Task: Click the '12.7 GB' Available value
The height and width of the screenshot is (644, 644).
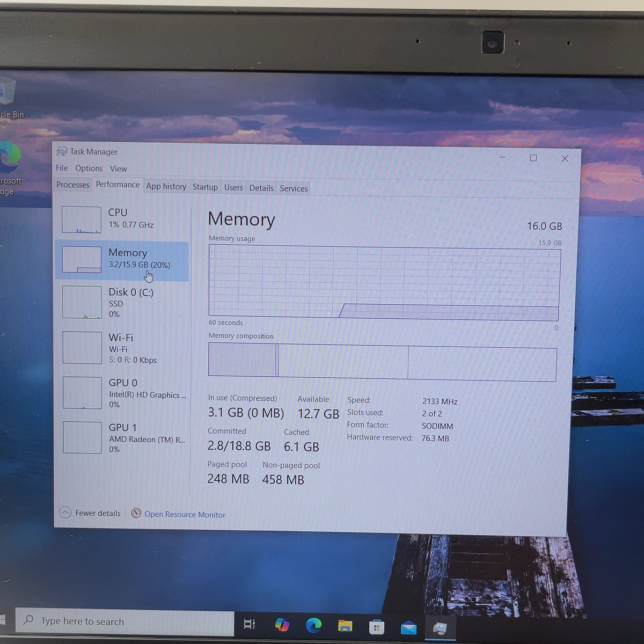Action: [x=318, y=414]
